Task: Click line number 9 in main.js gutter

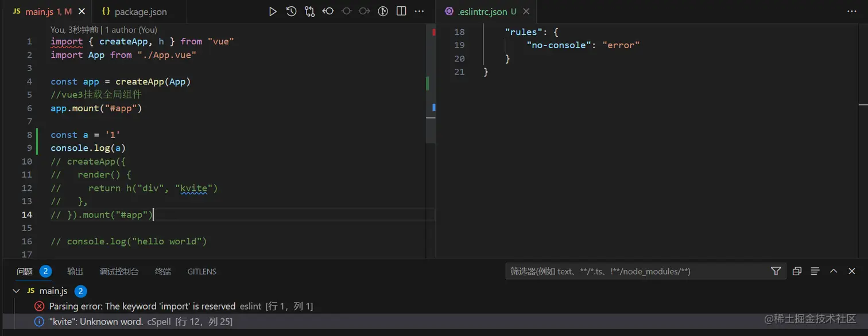Action: tap(30, 148)
